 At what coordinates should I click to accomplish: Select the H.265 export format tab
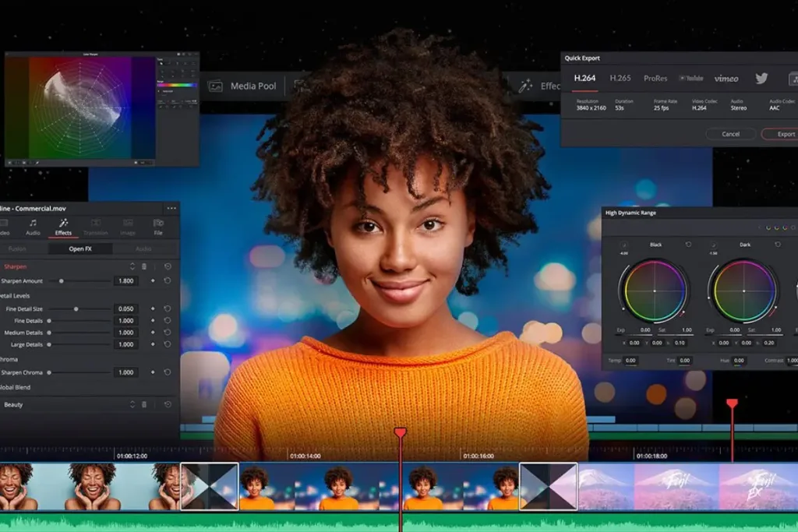click(x=620, y=79)
